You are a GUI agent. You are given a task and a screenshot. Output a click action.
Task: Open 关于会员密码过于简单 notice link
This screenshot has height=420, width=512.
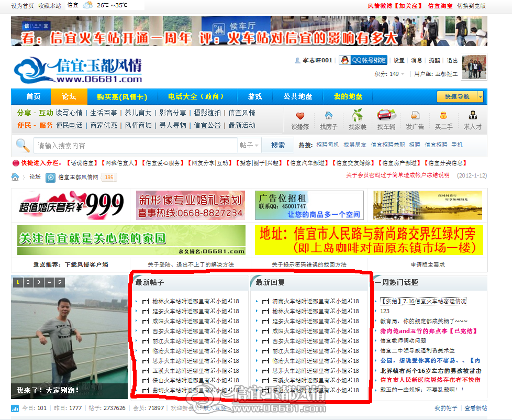pyautogui.click(x=397, y=175)
